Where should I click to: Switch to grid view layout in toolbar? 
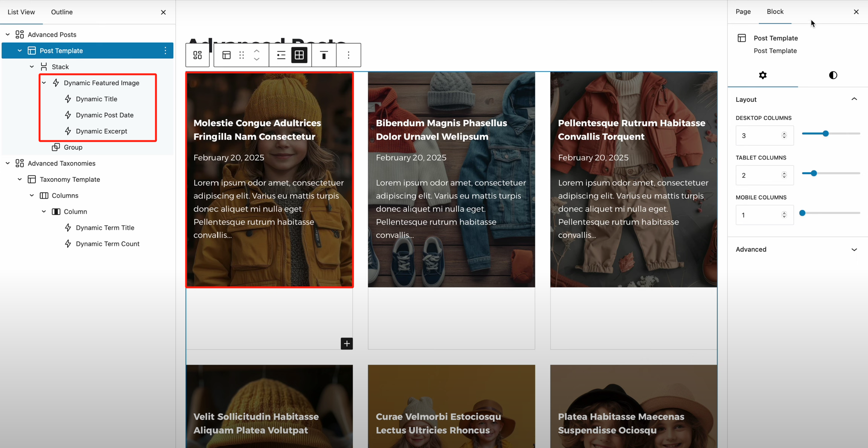(299, 55)
